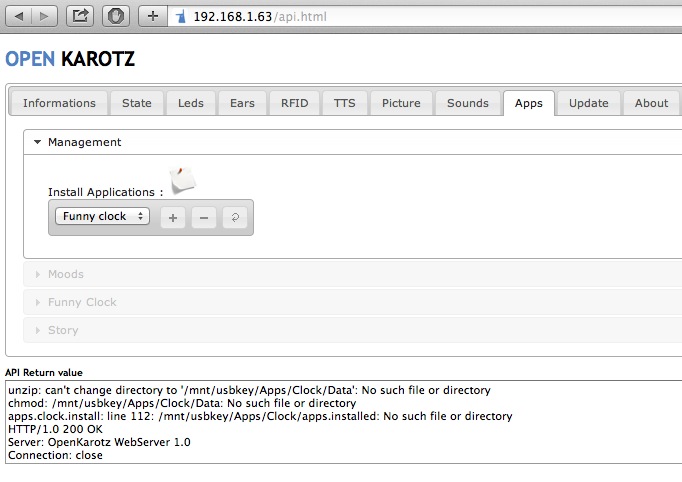Click the chmod error line in output

(182, 403)
